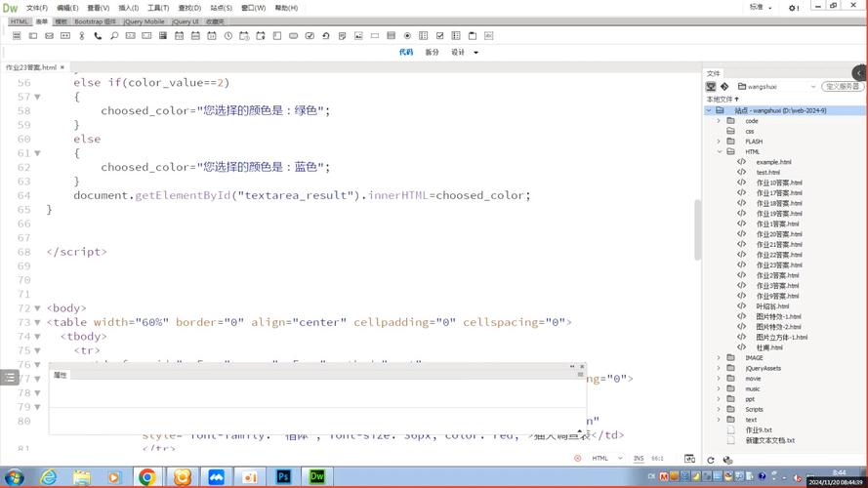Screen dimensions: 868x488
Task: Collapse the HTML folder
Action: point(719,151)
